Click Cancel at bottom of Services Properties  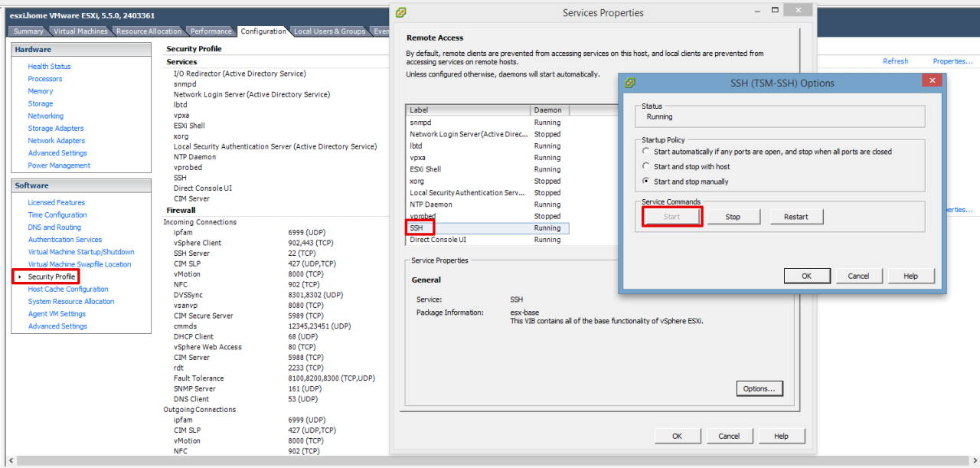[x=729, y=436]
